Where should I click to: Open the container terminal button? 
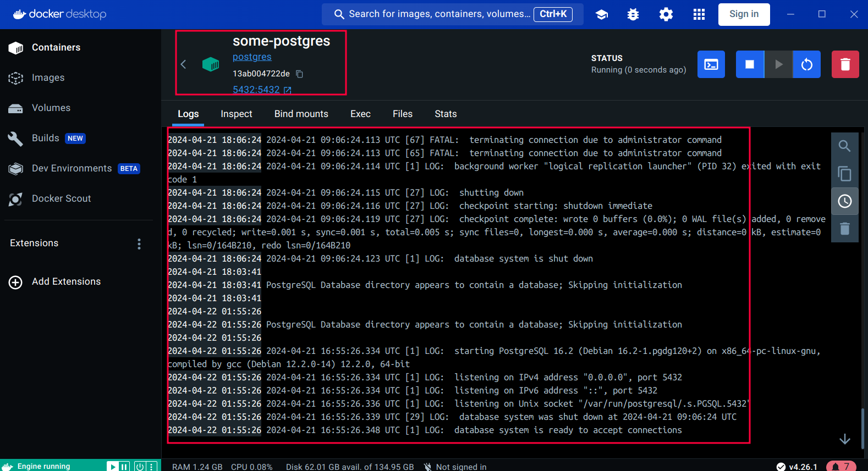coord(711,64)
